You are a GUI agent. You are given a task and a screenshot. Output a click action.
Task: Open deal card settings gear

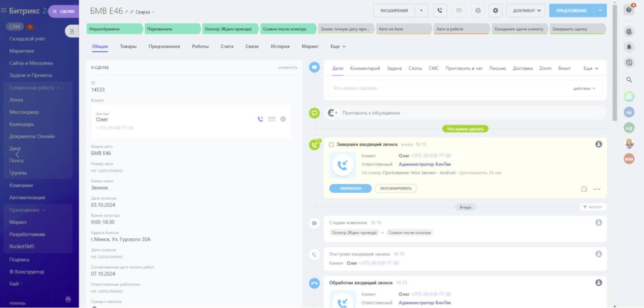pyautogui.click(x=496, y=10)
